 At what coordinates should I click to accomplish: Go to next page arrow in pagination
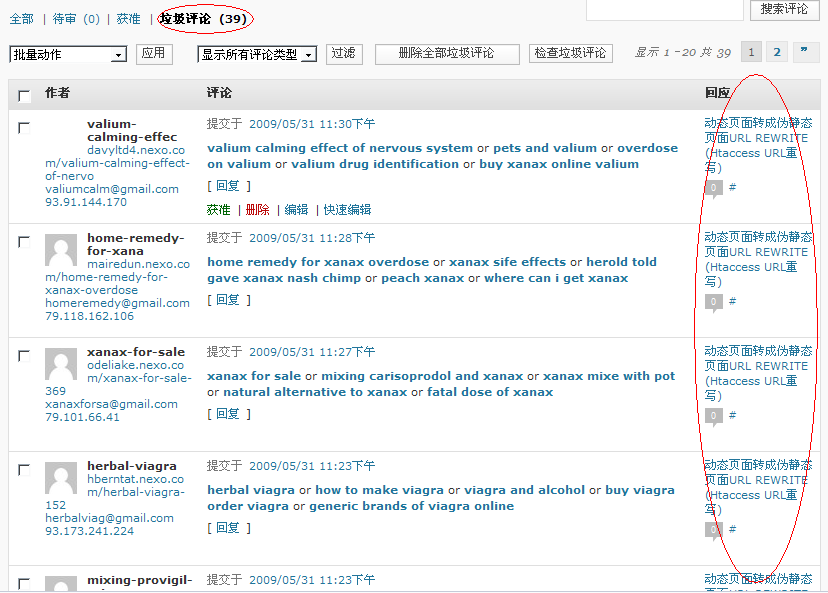[805, 52]
